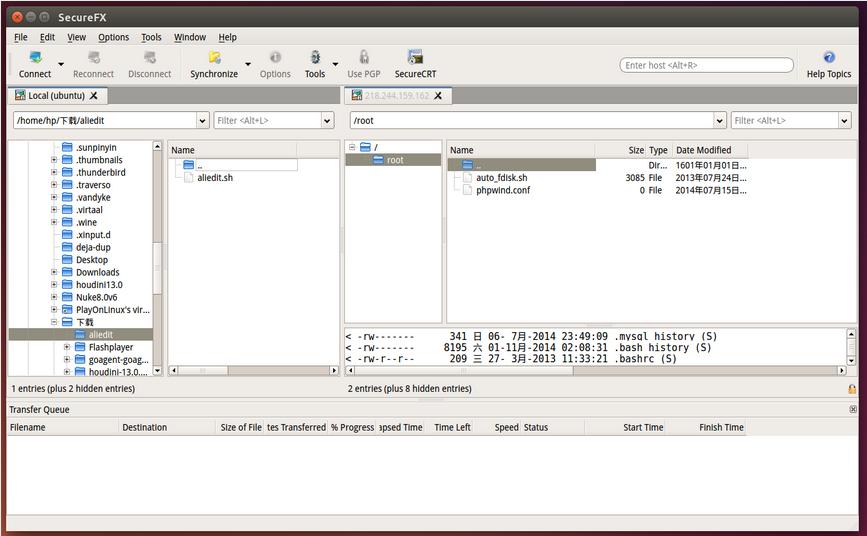Viewport: 867px width, 536px height.
Task: Collapse the 下载 folder in local tree
Action: click(55, 322)
